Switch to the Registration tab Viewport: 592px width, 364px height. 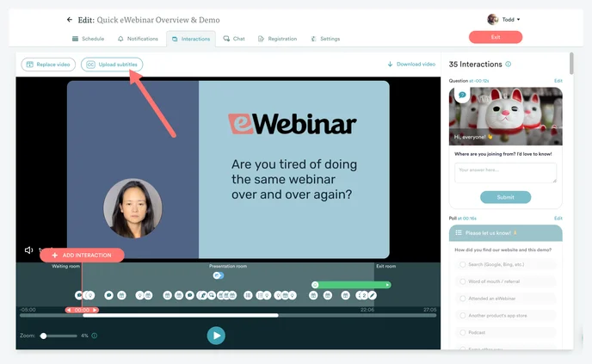(277, 39)
